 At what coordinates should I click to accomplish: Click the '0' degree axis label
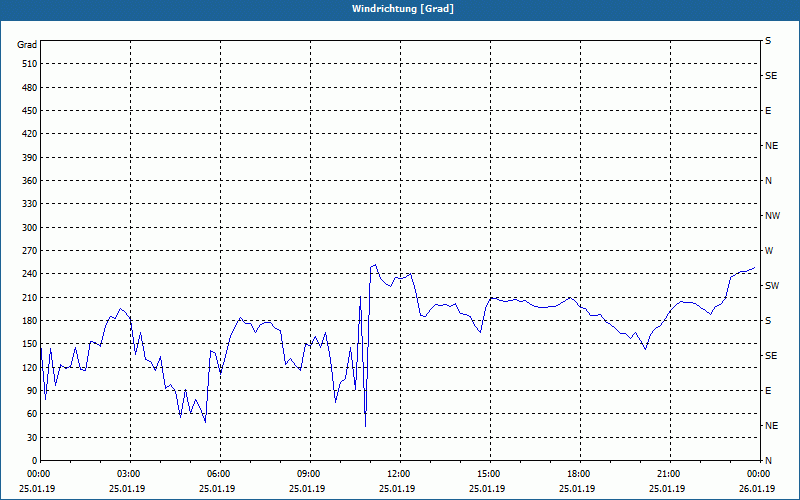click(x=35, y=461)
